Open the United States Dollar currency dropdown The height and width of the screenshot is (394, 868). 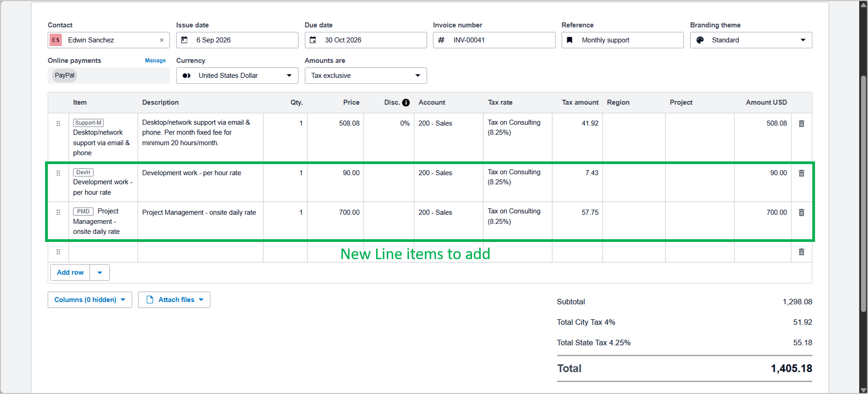point(237,76)
